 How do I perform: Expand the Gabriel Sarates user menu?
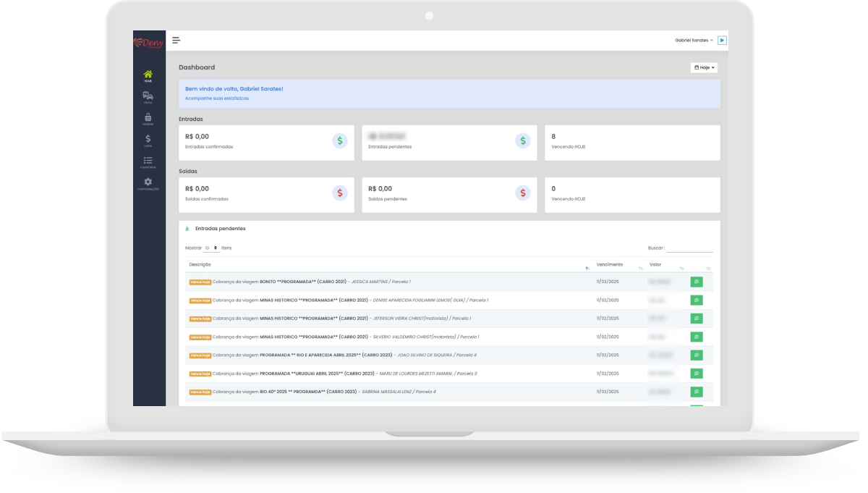694,41
